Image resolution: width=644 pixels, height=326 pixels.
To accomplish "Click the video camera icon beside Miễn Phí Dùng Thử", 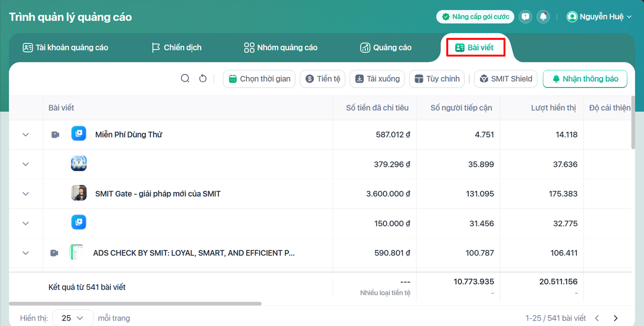I will point(55,135).
